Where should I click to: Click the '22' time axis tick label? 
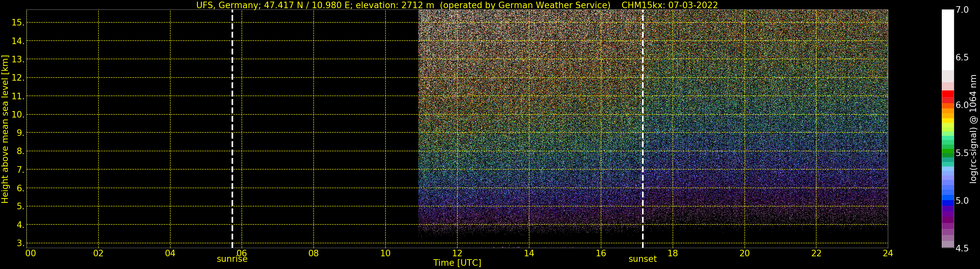[x=816, y=253]
